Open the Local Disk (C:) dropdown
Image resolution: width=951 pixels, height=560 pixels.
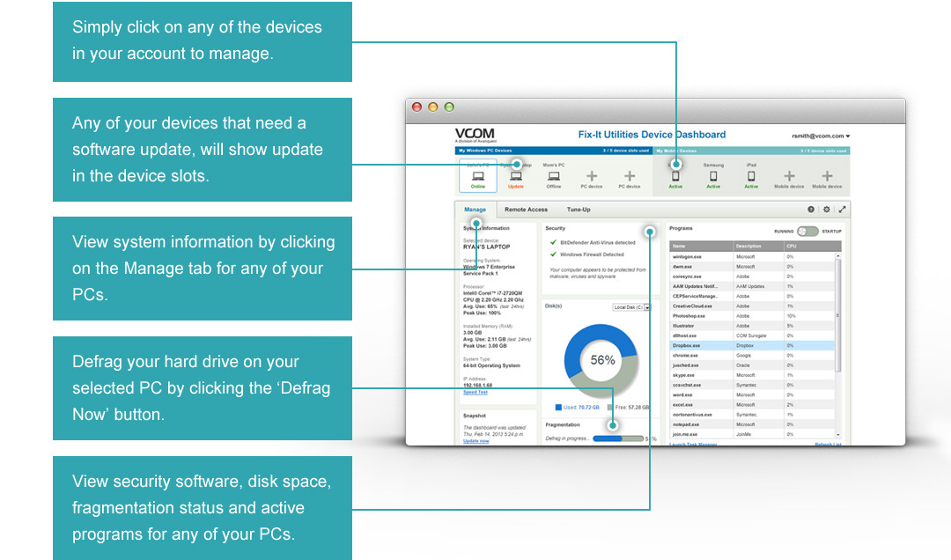631,307
